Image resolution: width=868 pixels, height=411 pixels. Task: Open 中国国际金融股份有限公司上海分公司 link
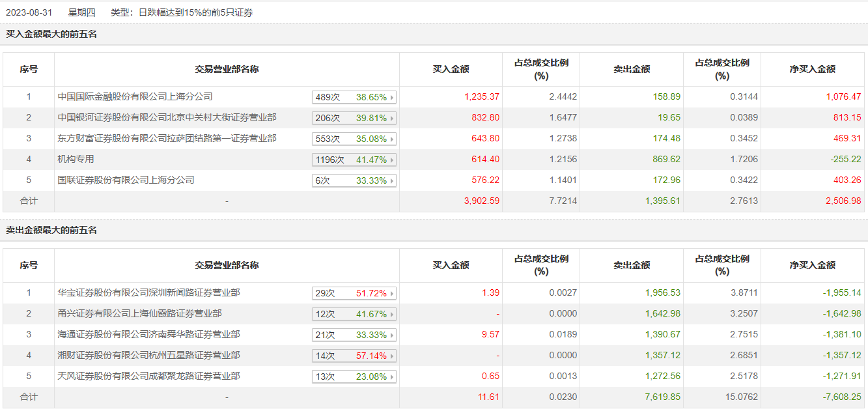135,96
